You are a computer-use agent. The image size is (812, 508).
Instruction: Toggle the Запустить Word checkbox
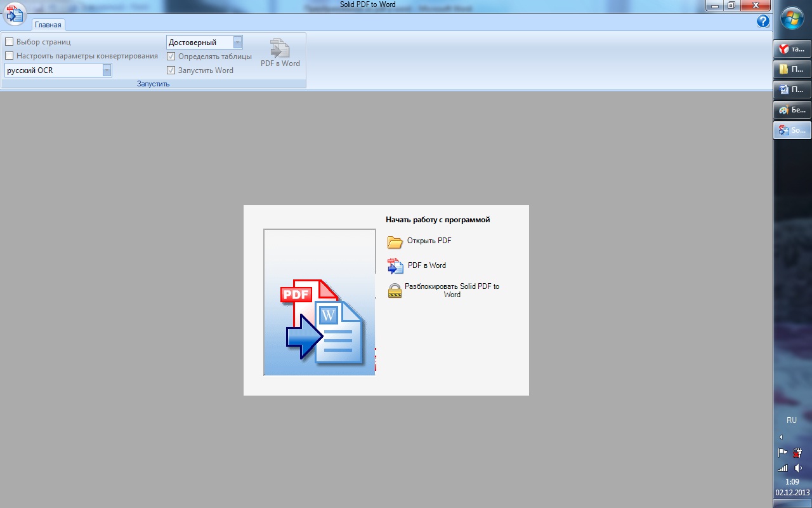click(171, 70)
